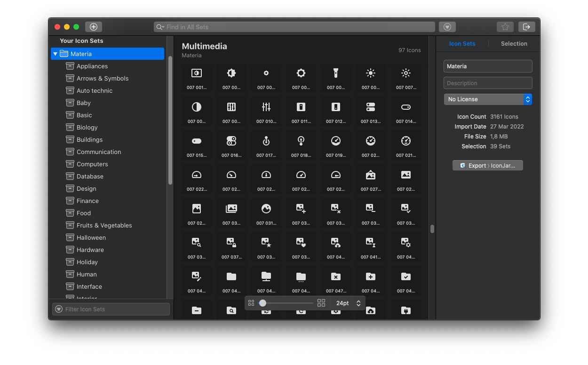Open the Communication icon set
This screenshot has width=588, height=365.
pos(99,152)
